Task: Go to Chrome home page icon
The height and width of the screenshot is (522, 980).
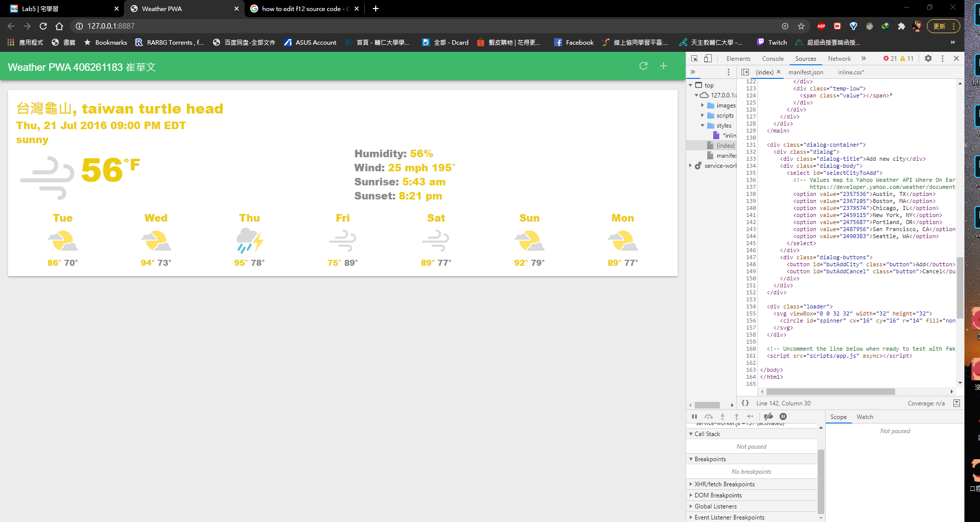Action: tap(59, 26)
